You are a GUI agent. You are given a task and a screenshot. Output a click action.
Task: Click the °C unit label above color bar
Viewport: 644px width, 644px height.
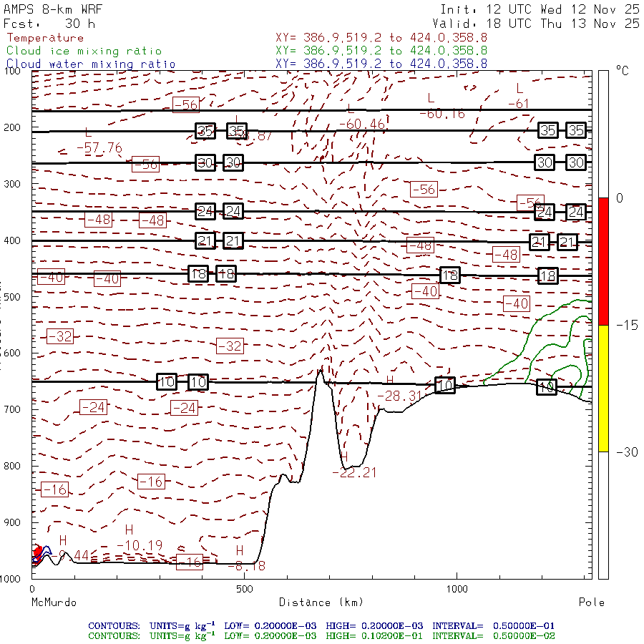[x=623, y=71]
